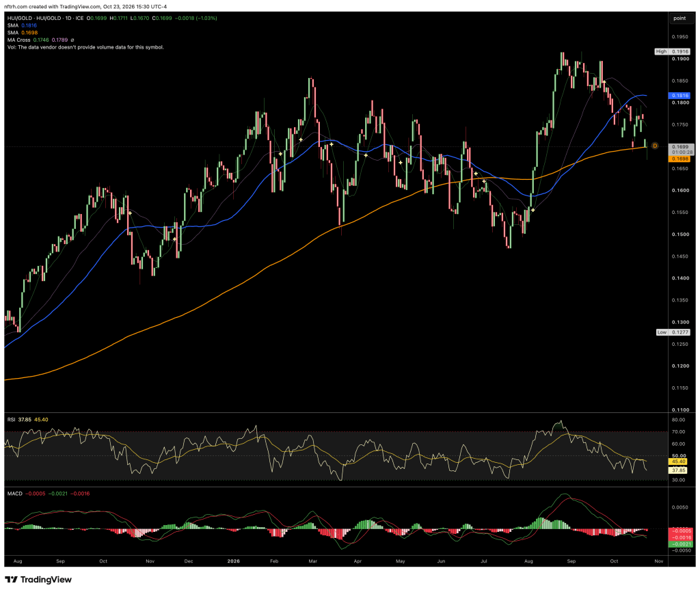This screenshot has height=592, width=700.
Task: Click the 0.1100 price axis label
Action: coord(680,410)
